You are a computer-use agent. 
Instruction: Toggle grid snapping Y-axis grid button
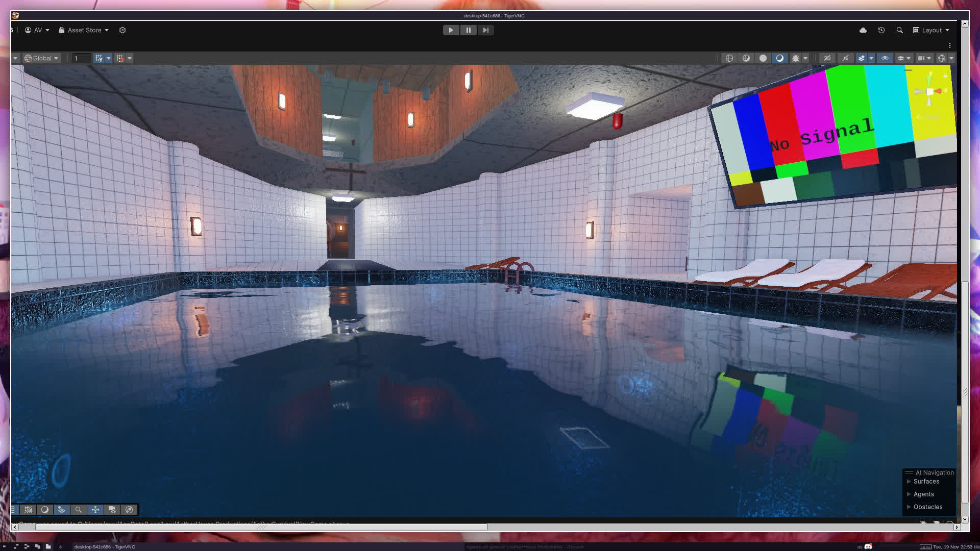99,58
